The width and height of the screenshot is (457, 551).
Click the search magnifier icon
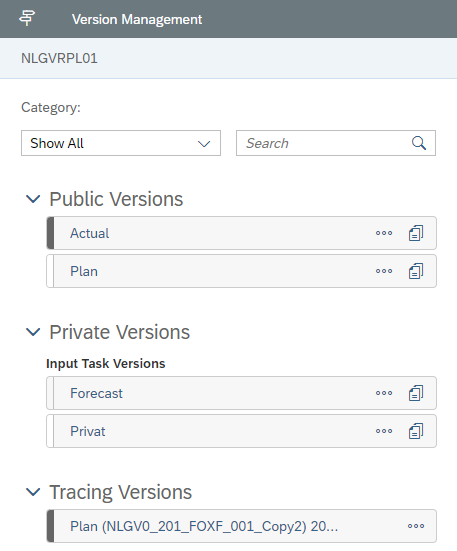[419, 143]
